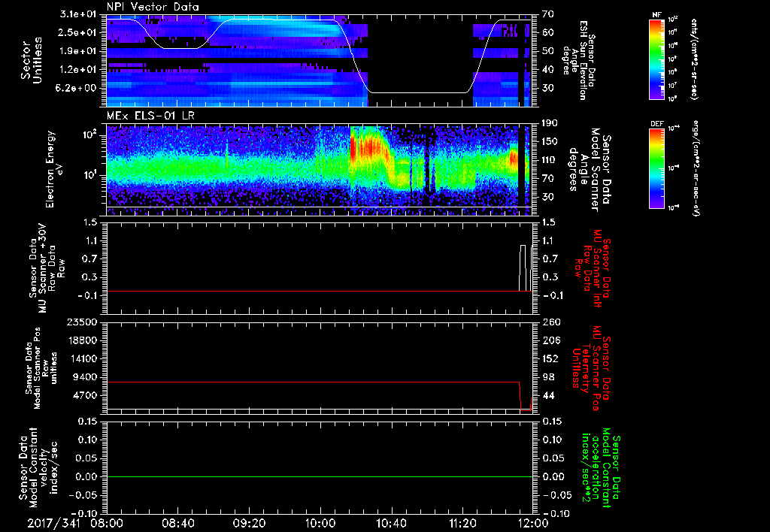Select the 11:20 time axis label
770x532 pixels.
462,522
